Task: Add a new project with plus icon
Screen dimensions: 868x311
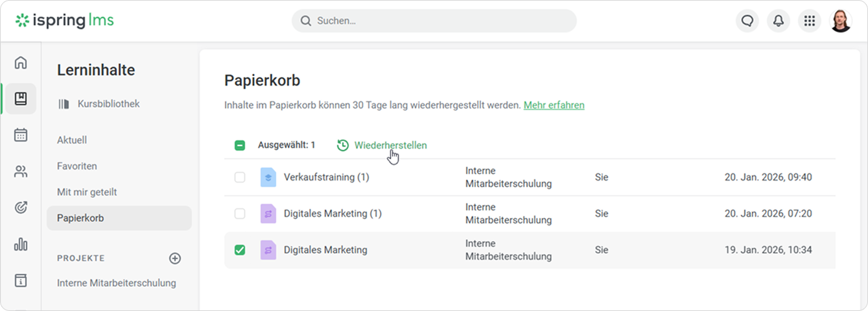Action: [174, 258]
